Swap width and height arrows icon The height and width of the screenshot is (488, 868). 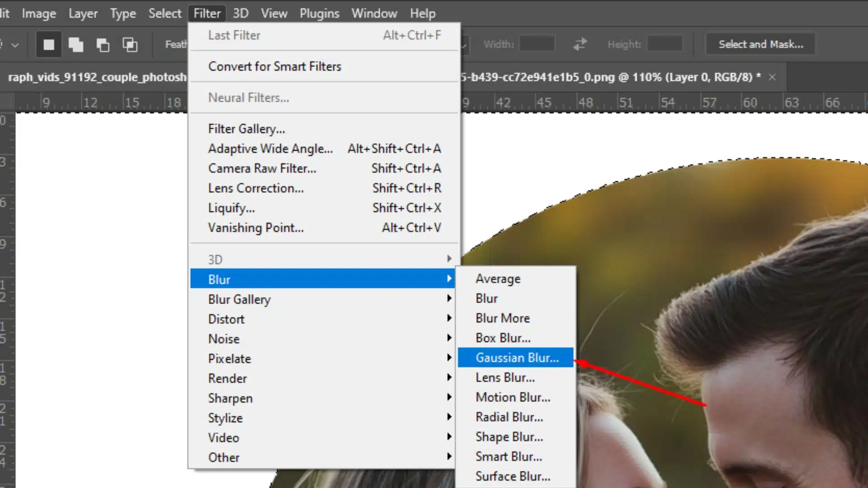580,44
